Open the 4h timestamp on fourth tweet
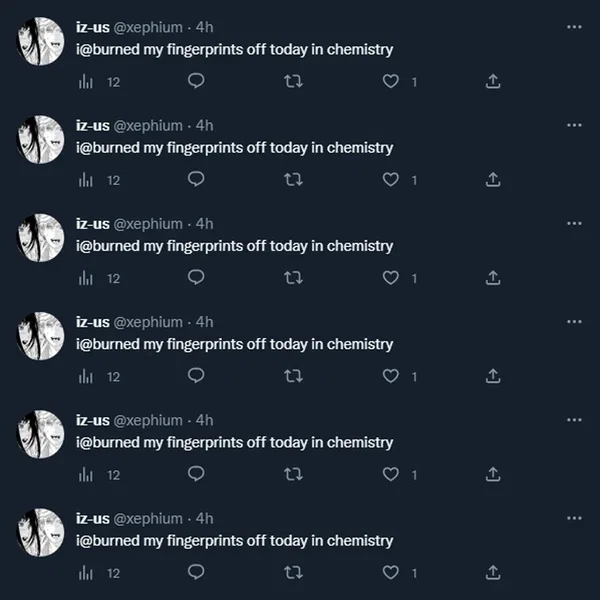The width and height of the screenshot is (600, 600). point(204,322)
